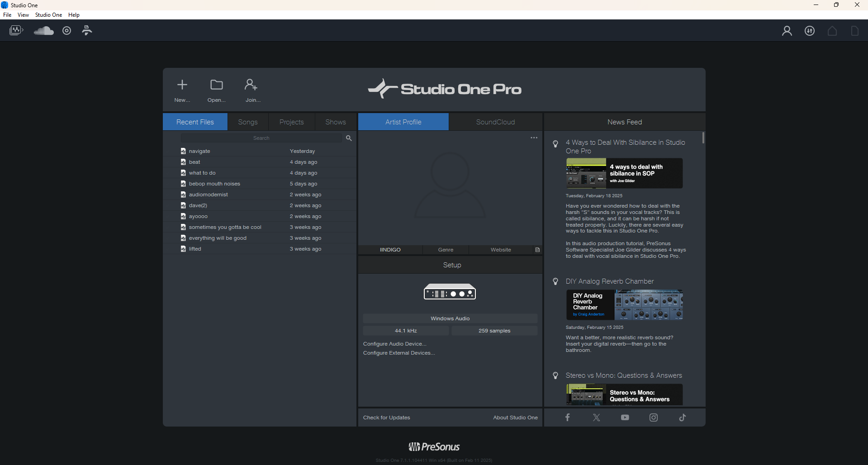Image resolution: width=868 pixels, height=465 pixels.
Task: Open recent song 'navigate'
Action: pyautogui.click(x=260, y=151)
